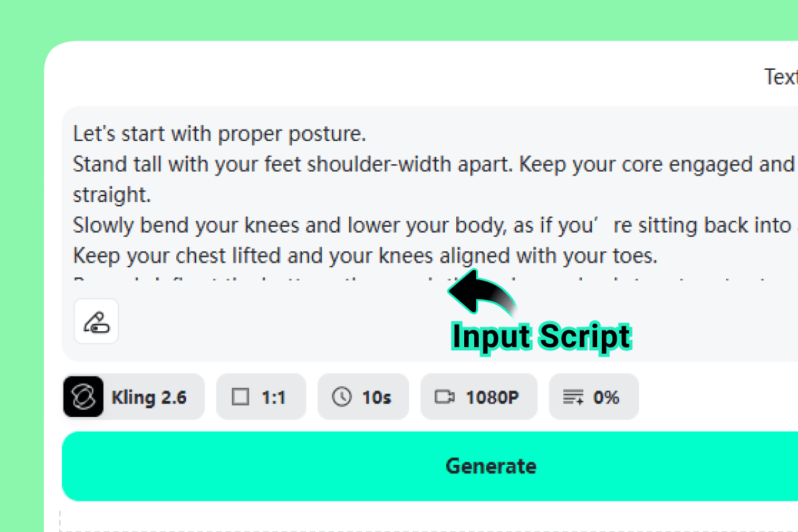
Task: Open the resolution picker labeled 1080P
Action: tap(478, 396)
